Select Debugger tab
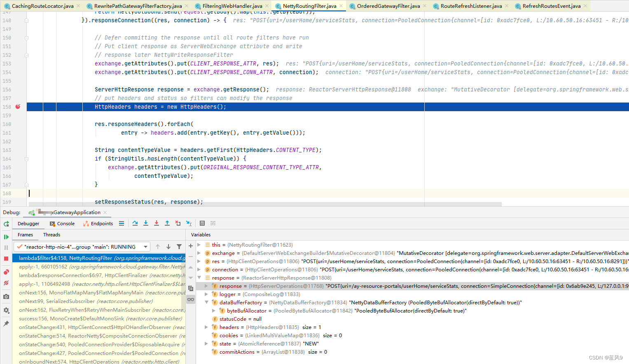 coord(28,224)
